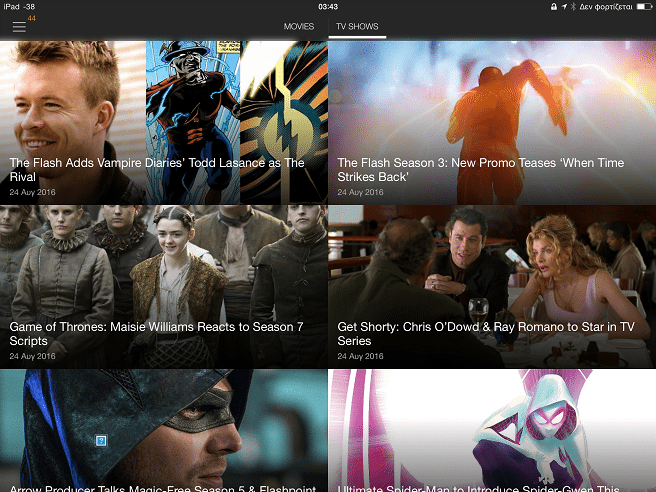656x492 pixels.
Task: Click the date under Get Shorty headline
Action: [360, 356]
